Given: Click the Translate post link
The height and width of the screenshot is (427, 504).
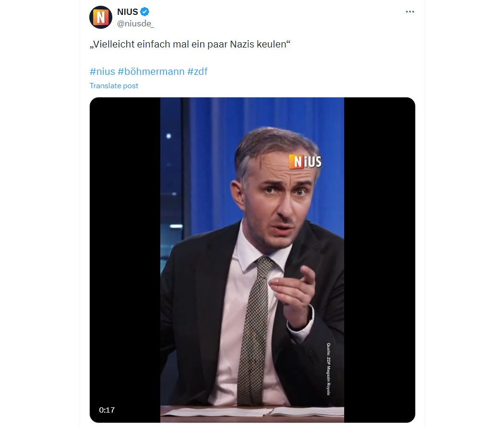Looking at the screenshot, I should 114,86.
